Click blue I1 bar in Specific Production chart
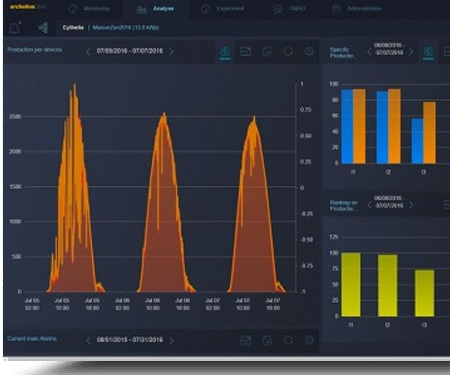This screenshot has width=450, height=375. (x=347, y=126)
